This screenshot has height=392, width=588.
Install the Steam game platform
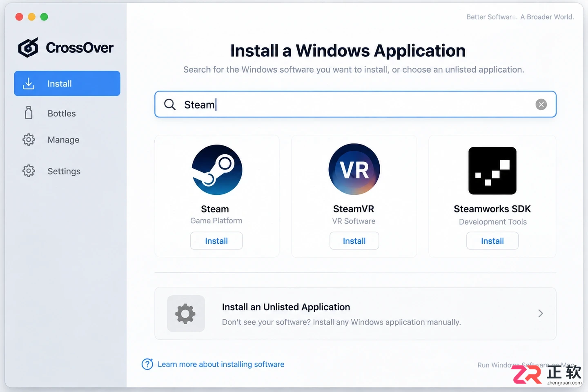pyautogui.click(x=216, y=241)
